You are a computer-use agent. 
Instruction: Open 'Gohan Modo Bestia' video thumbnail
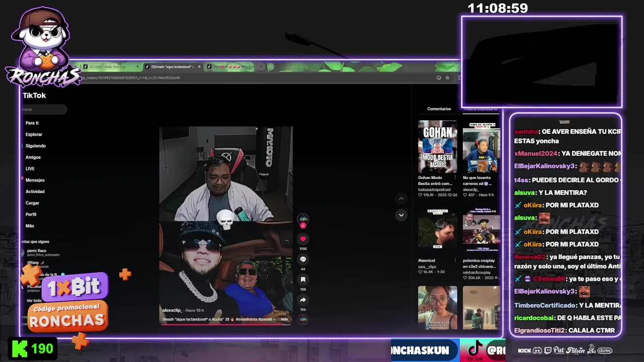click(438, 146)
